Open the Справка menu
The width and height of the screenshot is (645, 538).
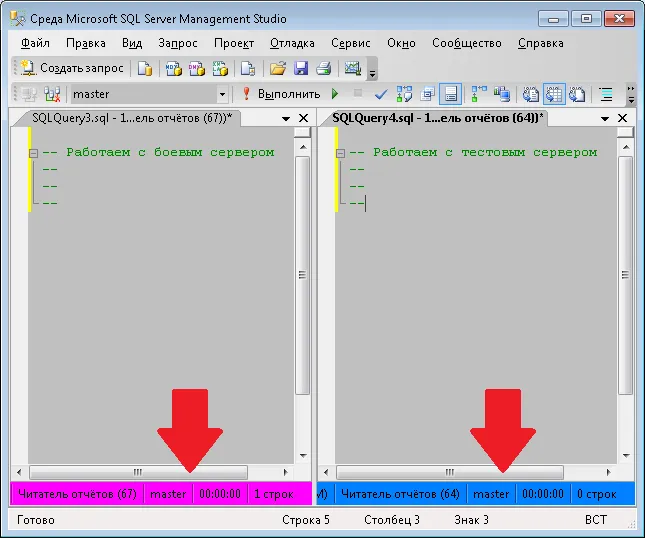541,43
